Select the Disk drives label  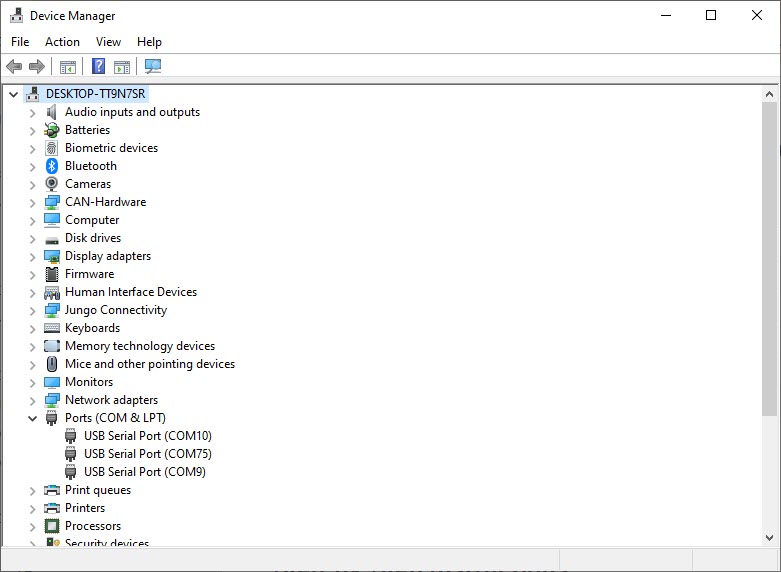click(93, 238)
